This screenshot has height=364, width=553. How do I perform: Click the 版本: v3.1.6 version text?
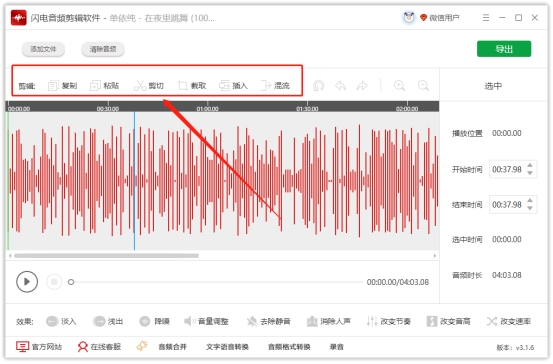click(515, 347)
